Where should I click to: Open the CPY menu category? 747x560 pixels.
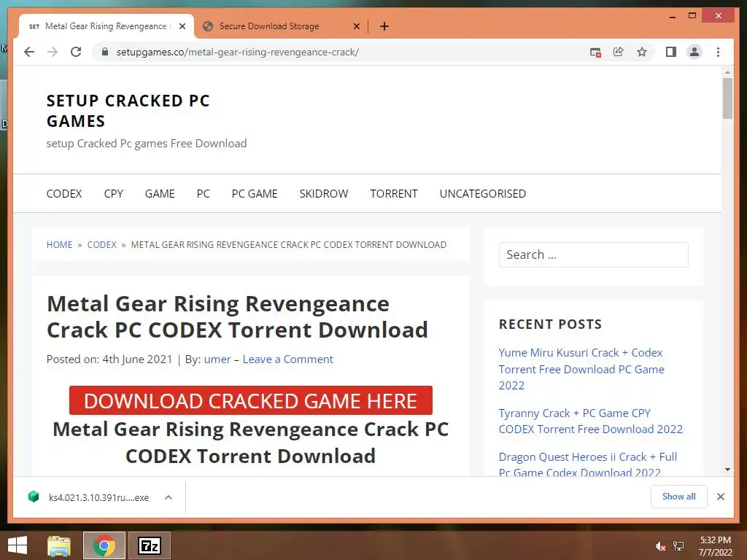point(113,194)
